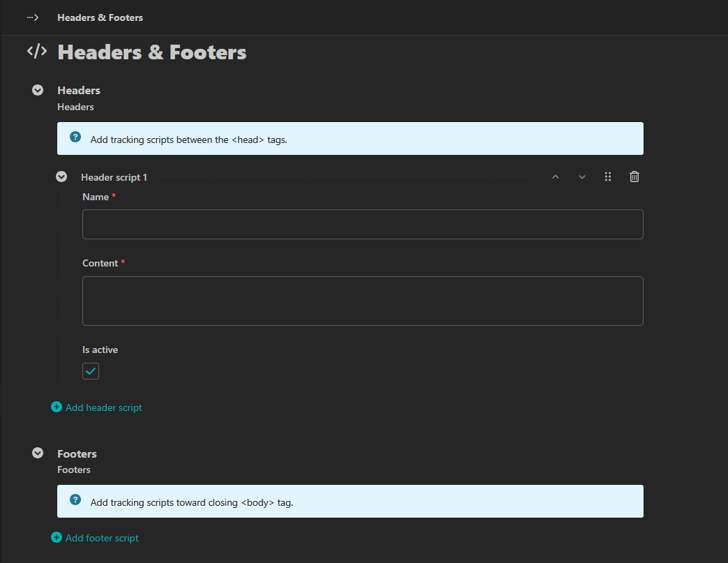Uncheck the Is active checkbox
Image resolution: width=728 pixels, height=563 pixels.
pos(90,371)
